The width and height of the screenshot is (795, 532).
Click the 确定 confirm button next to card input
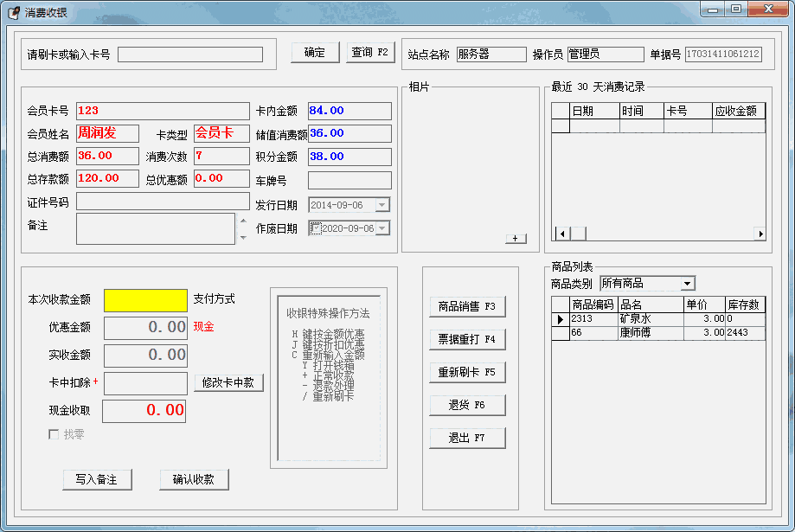pyautogui.click(x=315, y=52)
